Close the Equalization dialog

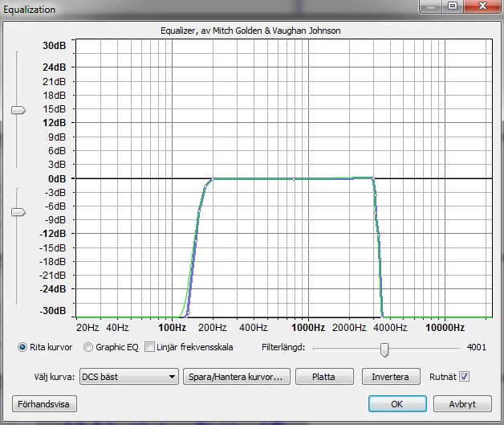click(x=482, y=6)
